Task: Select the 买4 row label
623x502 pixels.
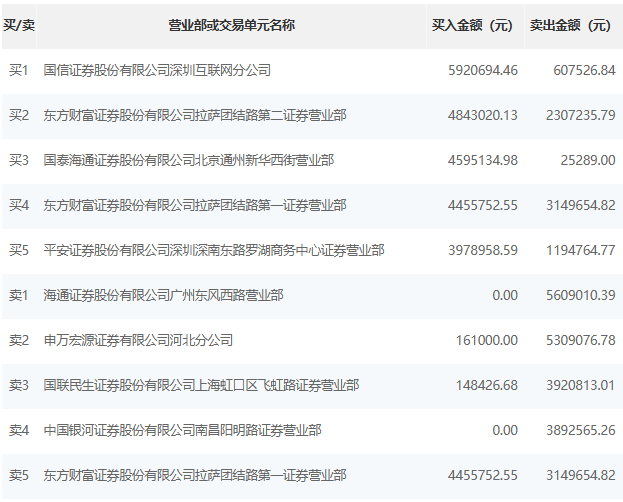Action: 19,205
